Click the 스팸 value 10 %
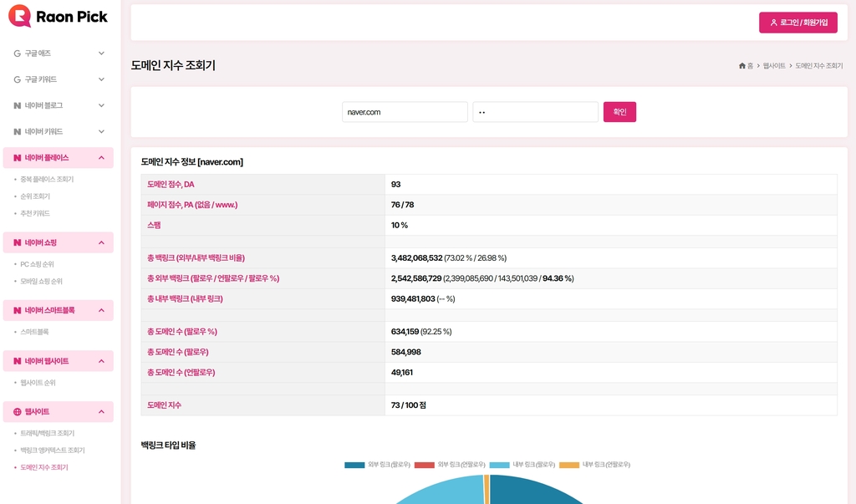 tap(400, 225)
